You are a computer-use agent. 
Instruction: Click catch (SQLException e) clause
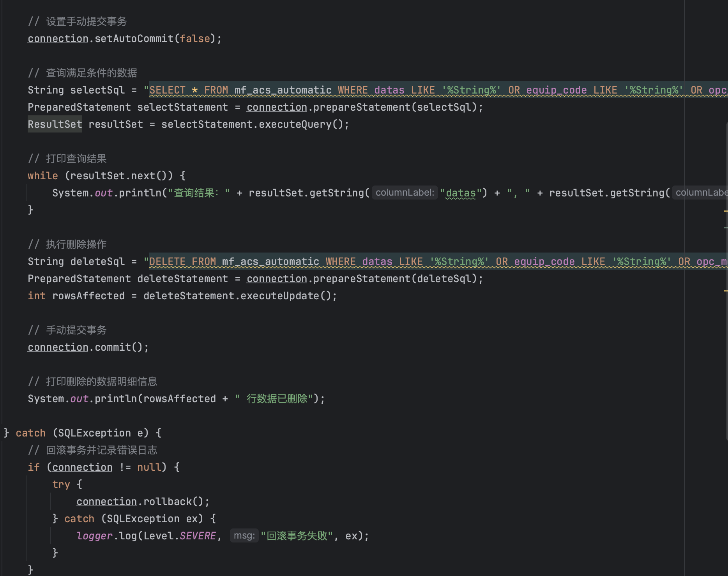click(82, 433)
